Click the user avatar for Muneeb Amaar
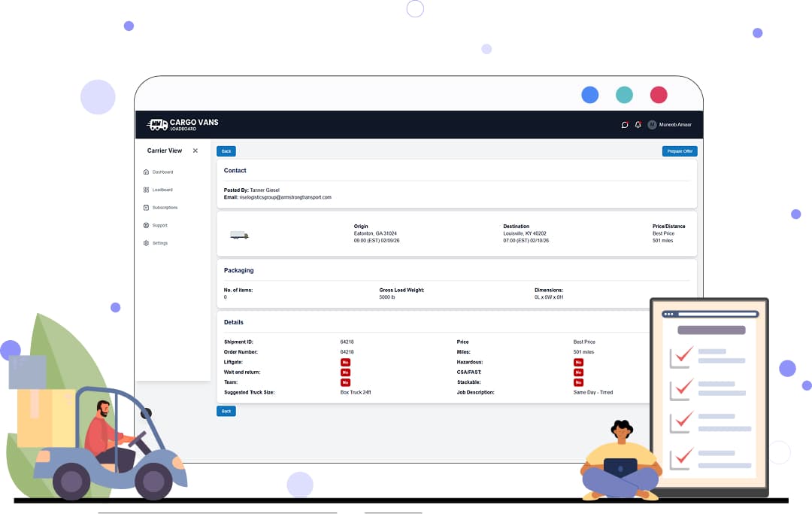Viewport: 812px width, 514px height. [652, 125]
